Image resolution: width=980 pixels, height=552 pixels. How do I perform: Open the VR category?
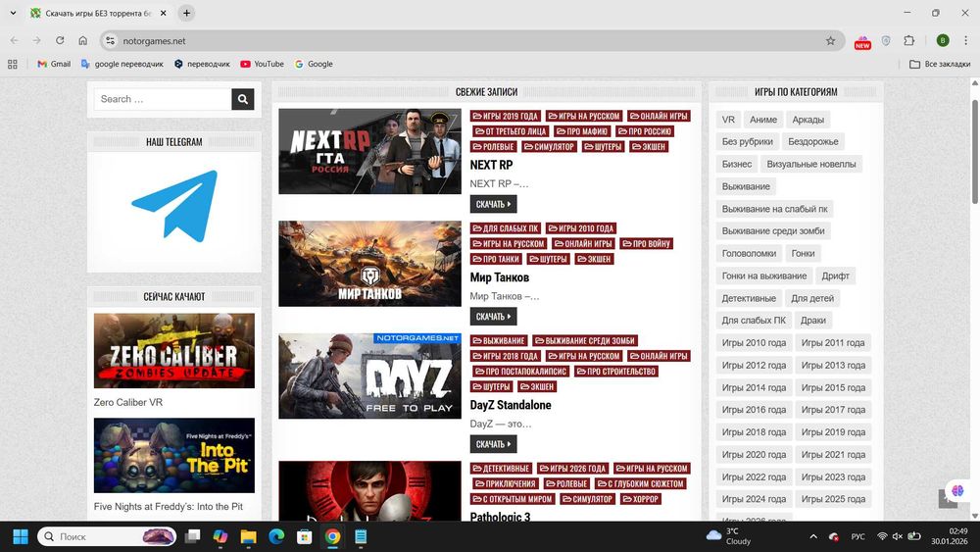click(728, 120)
